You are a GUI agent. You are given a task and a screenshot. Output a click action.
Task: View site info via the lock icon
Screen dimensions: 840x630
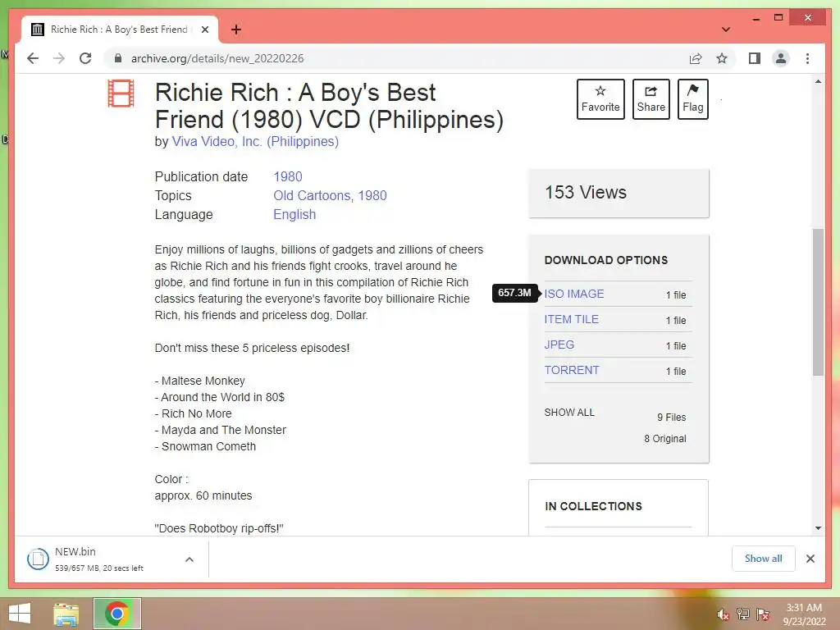click(x=118, y=58)
